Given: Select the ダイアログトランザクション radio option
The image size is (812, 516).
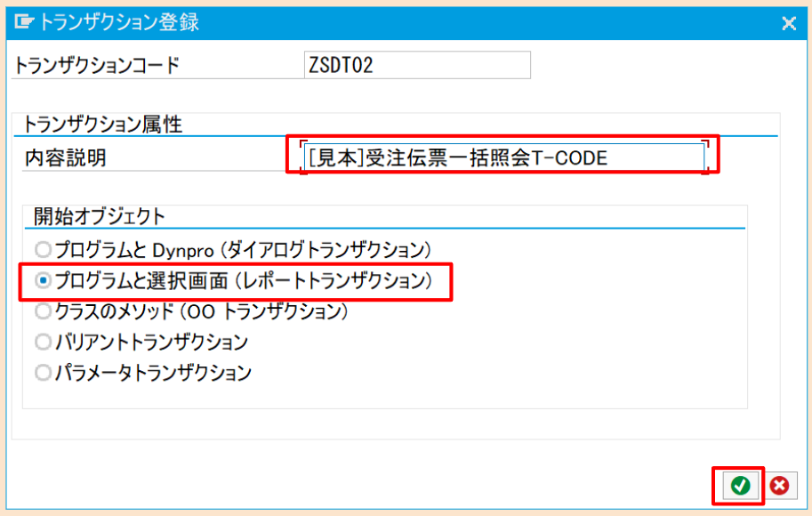Looking at the screenshot, I should (x=42, y=252).
